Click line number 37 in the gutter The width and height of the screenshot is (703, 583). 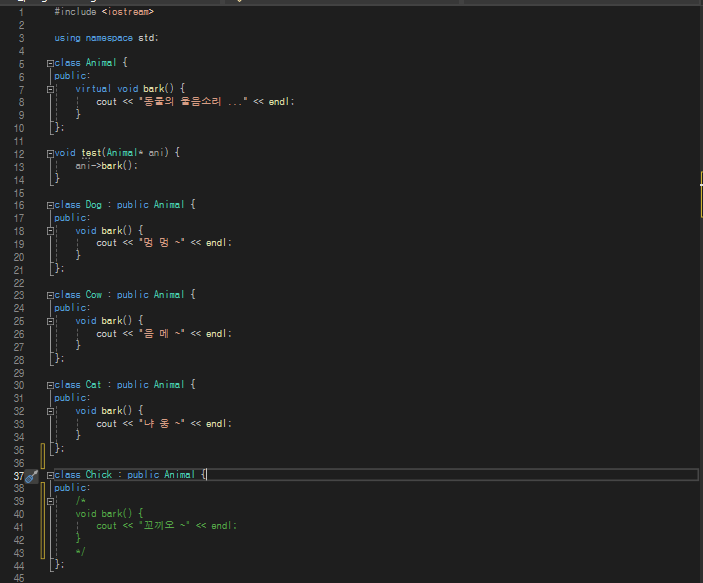tap(19, 476)
